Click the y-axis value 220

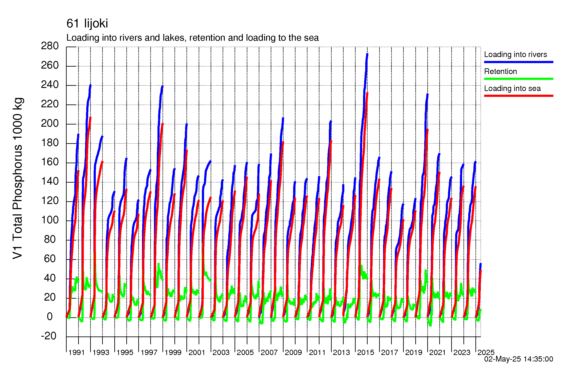click(50, 104)
